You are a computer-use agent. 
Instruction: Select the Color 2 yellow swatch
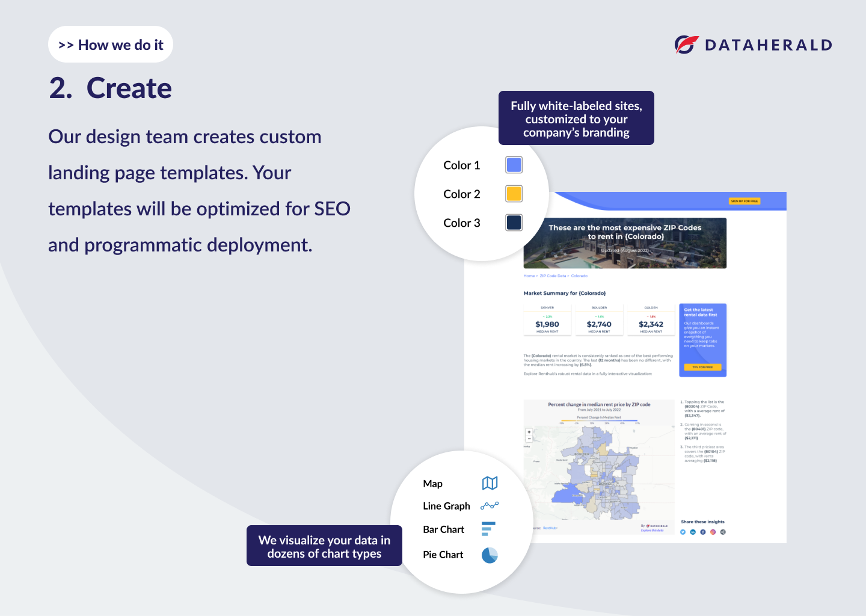(x=514, y=194)
